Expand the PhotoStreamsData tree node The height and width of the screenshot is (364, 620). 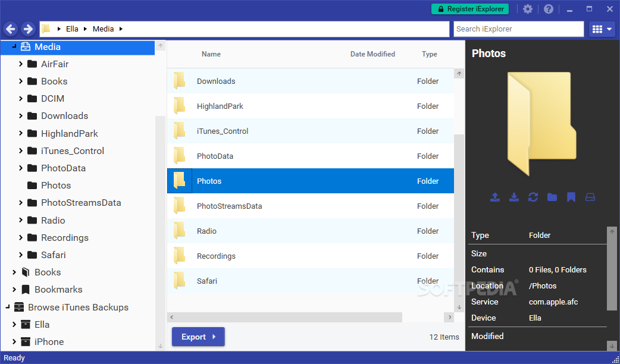21,203
